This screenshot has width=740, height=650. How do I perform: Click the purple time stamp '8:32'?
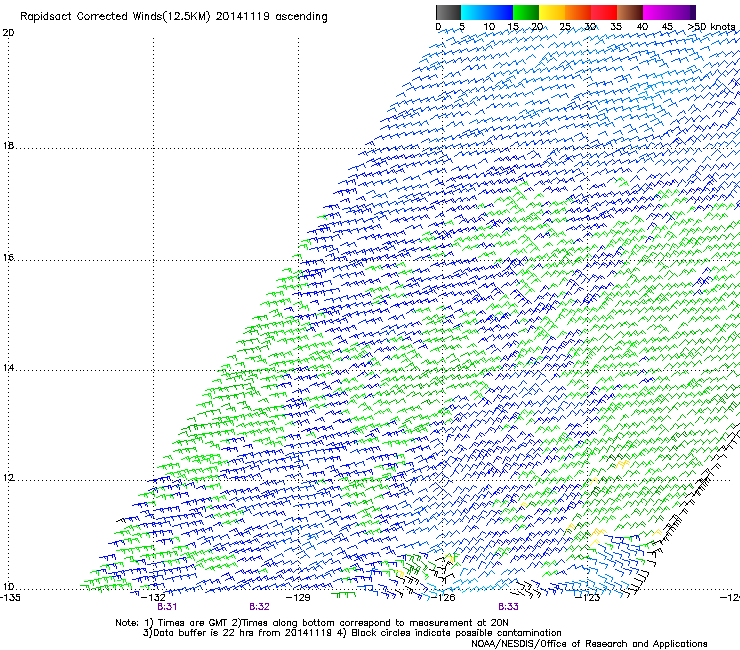pyautogui.click(x=259, y=607)
